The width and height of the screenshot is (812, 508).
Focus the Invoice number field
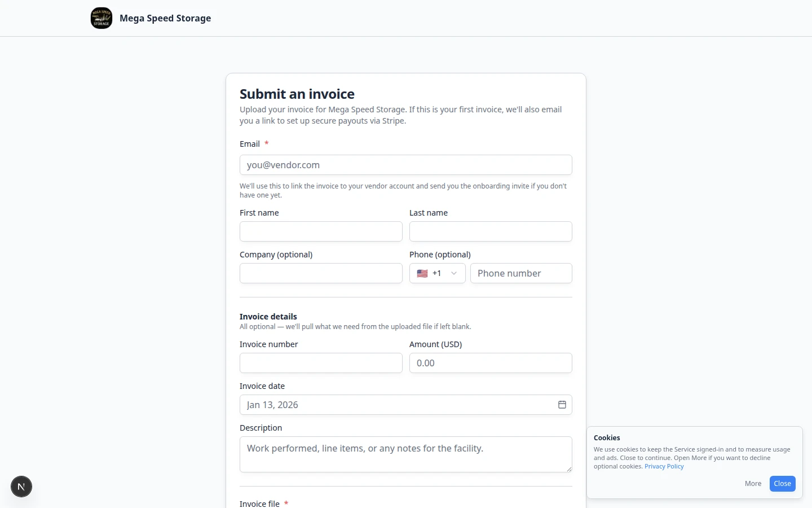pos(321,363)
